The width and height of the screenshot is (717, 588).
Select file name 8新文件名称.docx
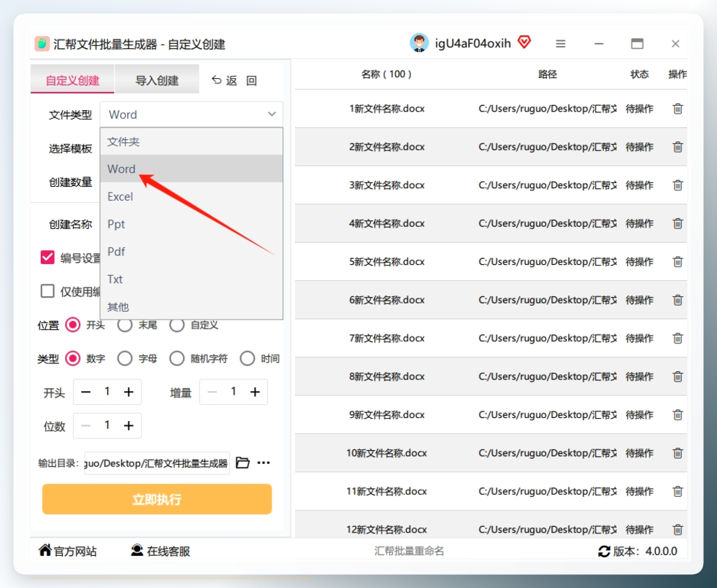tap(387, 376)
